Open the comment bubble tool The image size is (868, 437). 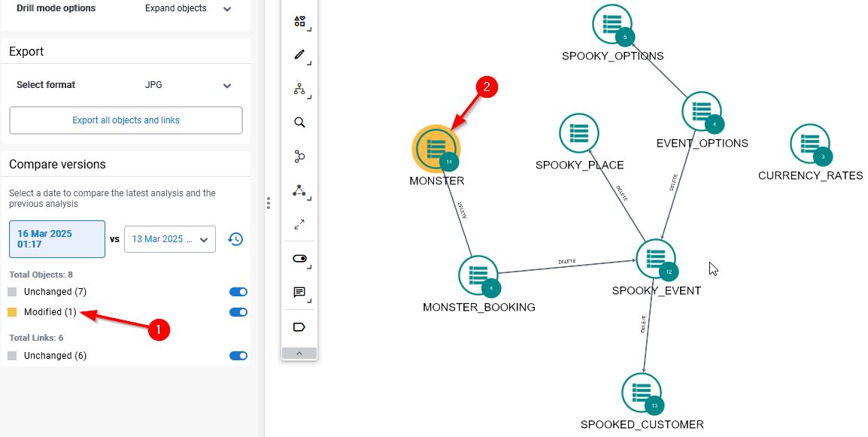pos(299,293)
